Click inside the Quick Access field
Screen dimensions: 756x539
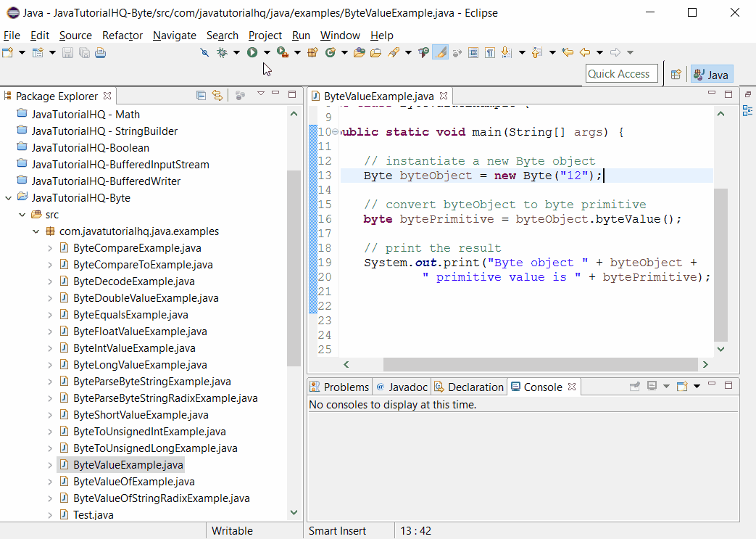(622, 73)
